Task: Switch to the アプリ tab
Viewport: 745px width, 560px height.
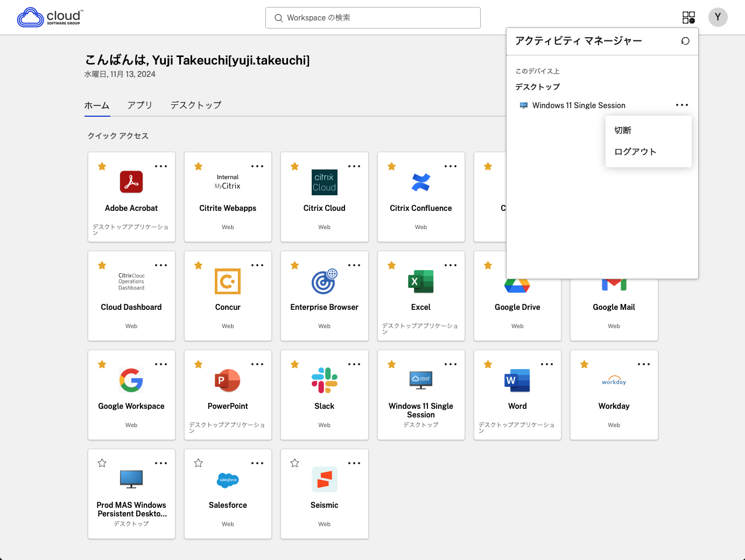Action: 140,105
